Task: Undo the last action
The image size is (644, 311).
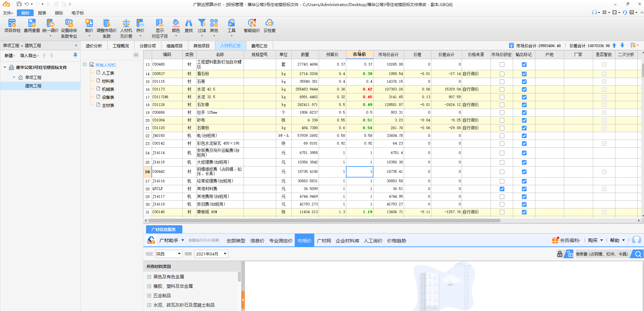Action: click(27, 4)
